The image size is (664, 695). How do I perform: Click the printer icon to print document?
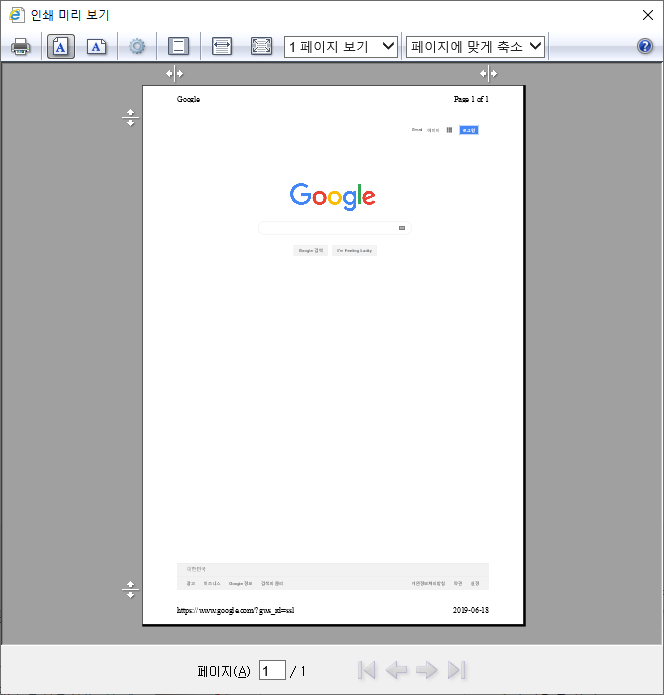click(20, 47)
